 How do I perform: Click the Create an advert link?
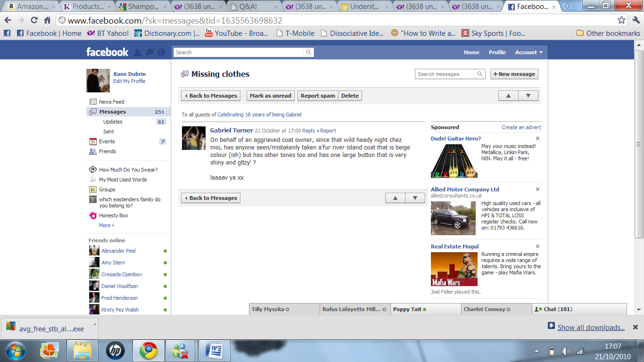[521, 127]
